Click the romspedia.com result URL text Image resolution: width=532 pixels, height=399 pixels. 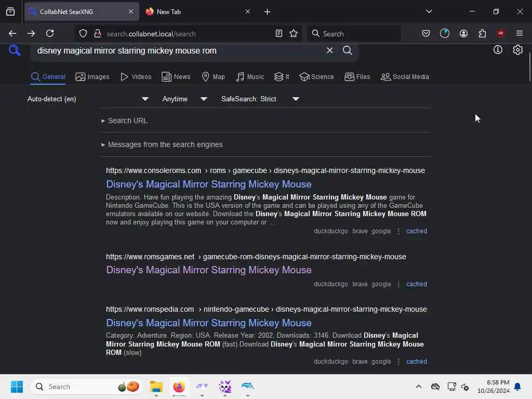[267, 309]
